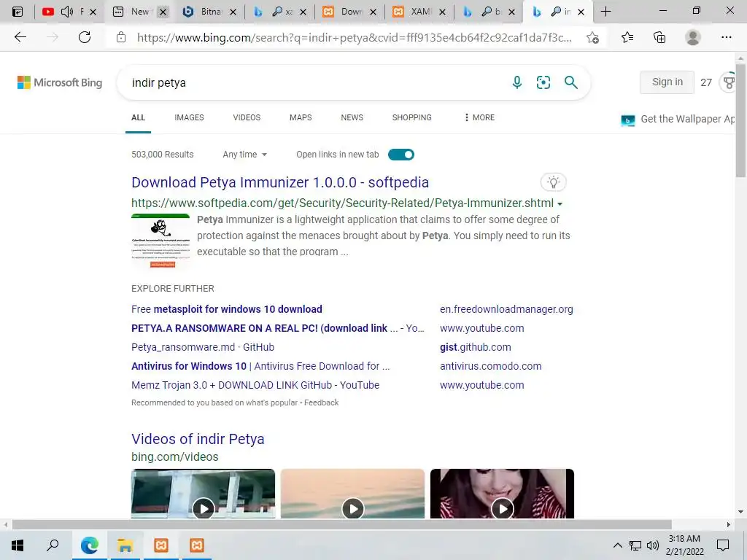This screenshot has width=747, height=560.
Task: Click the Feedback link under recommendations
Action: click(x=321, y=402)
